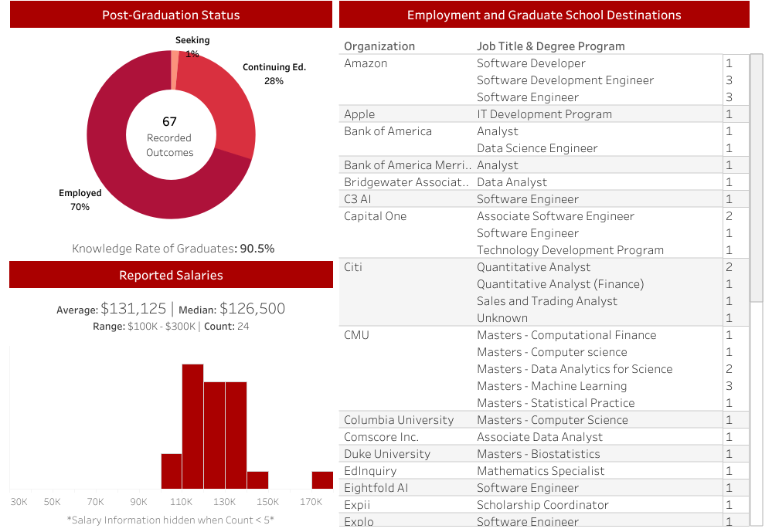Click the Duke University row
Image resolution: width=772 pixels, height=532 pixels.
[386, 454]
